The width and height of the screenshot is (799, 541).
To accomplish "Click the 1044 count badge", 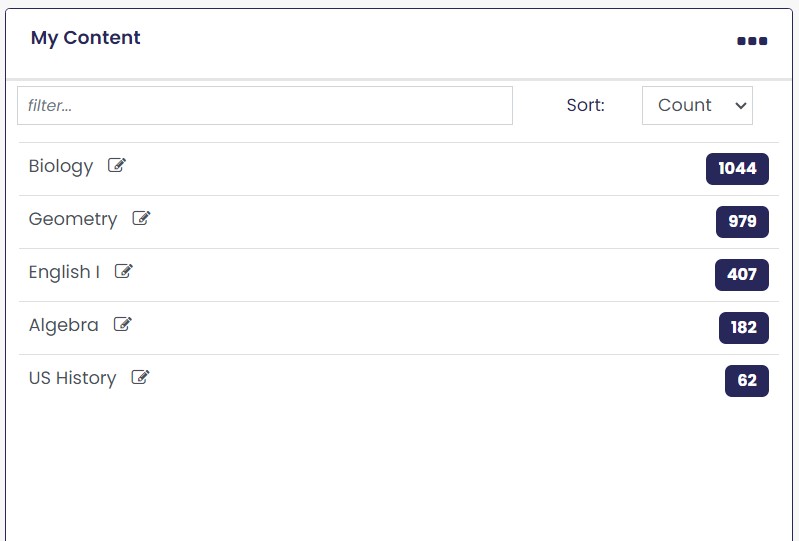I will pos(737,169).
